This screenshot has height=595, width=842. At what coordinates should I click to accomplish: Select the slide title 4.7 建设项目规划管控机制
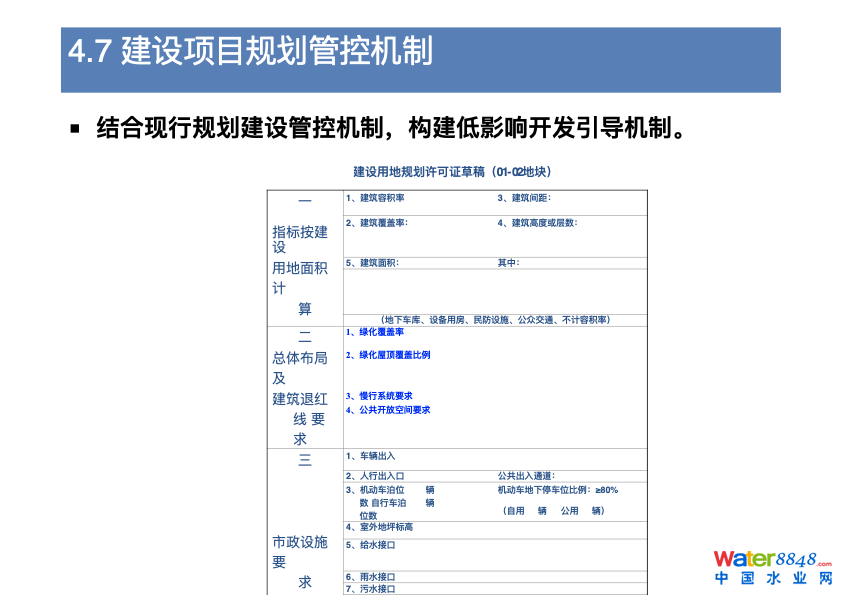pos(250,51)
